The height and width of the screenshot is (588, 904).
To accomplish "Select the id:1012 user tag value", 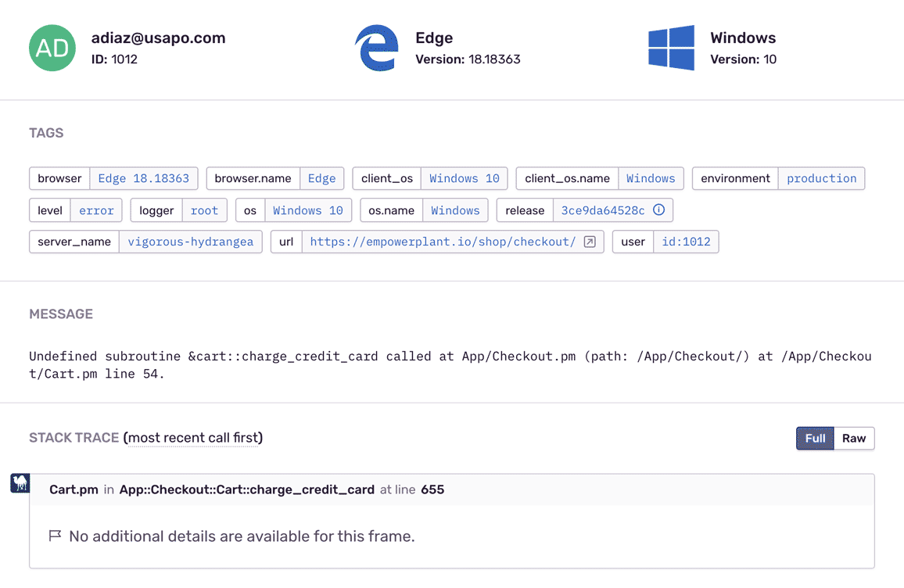I will point(686,242).
